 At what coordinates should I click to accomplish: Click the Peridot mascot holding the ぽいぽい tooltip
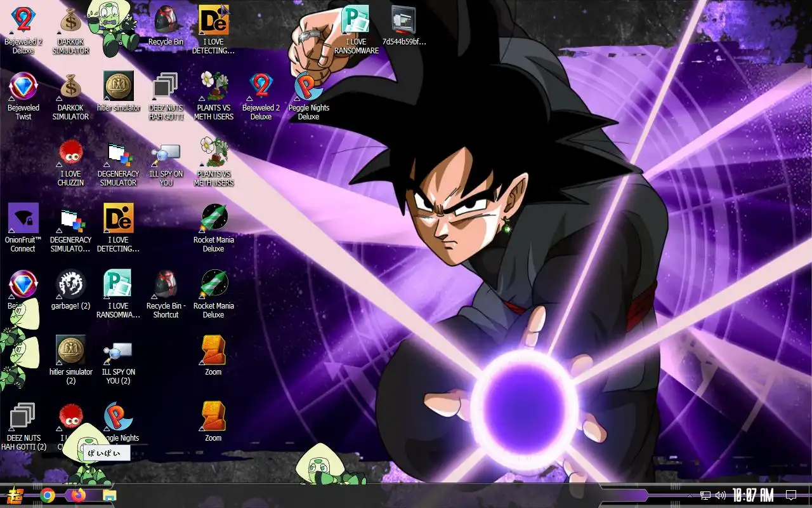87,453
